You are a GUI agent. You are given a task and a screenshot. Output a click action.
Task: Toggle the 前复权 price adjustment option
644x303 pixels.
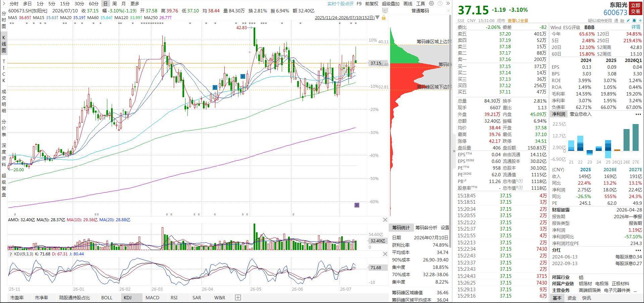point(372,4)
